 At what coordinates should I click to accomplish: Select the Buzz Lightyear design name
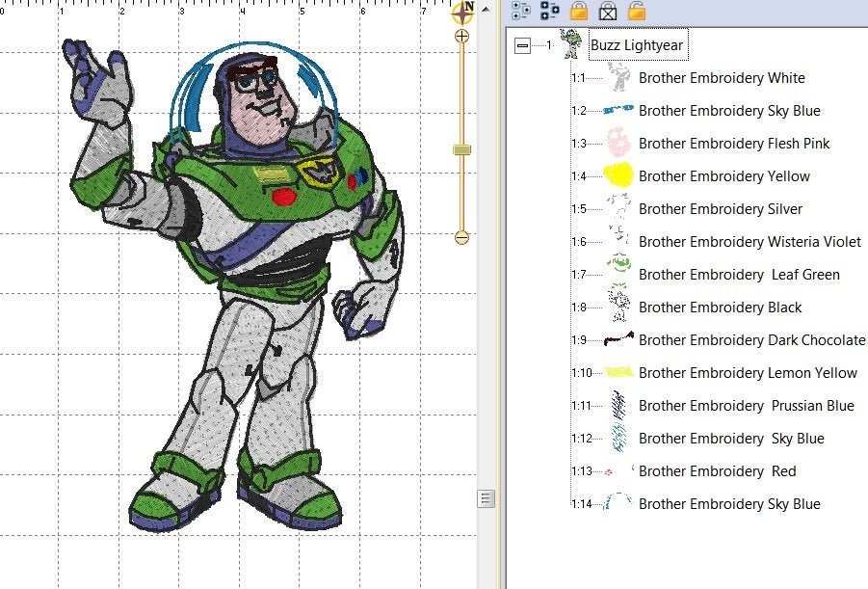coord(637,45)
